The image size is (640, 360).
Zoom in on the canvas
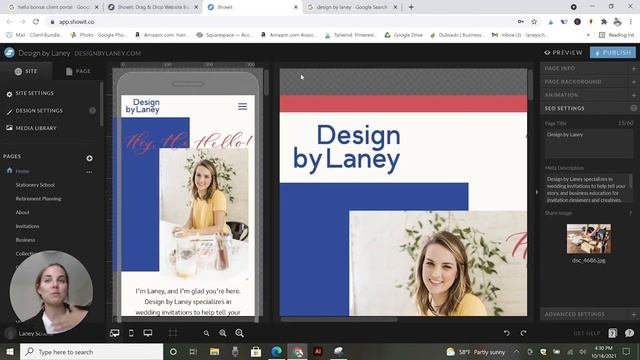pyautogui.click(x=240, y=333)
